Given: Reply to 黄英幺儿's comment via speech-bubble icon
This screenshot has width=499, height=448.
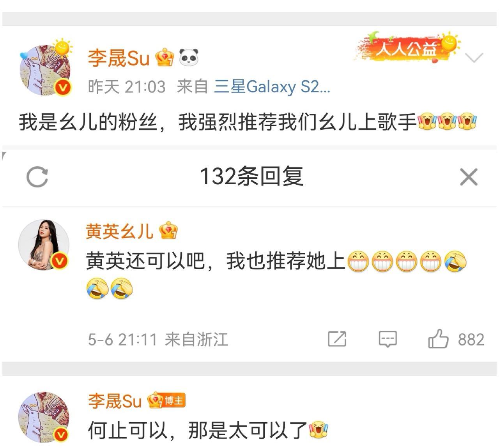Looking at the screenshot, I should pos(388,339).
